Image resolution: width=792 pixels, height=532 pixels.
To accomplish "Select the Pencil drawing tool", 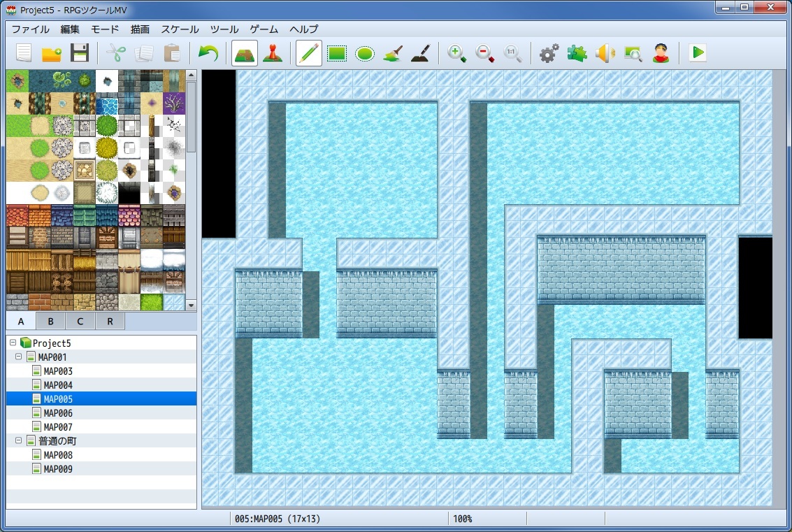I will pos(308,52).
